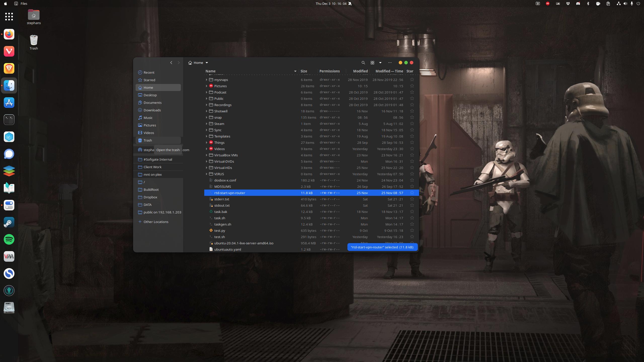This screenshot has height=362, width=644.
Task: Select the test.py Python file icon
Action: click(211, 231)
